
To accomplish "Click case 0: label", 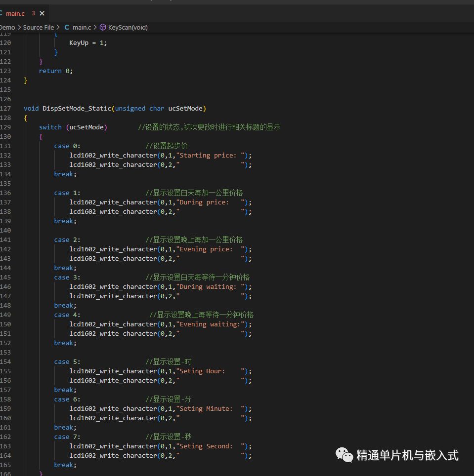I will pos(67,146).
